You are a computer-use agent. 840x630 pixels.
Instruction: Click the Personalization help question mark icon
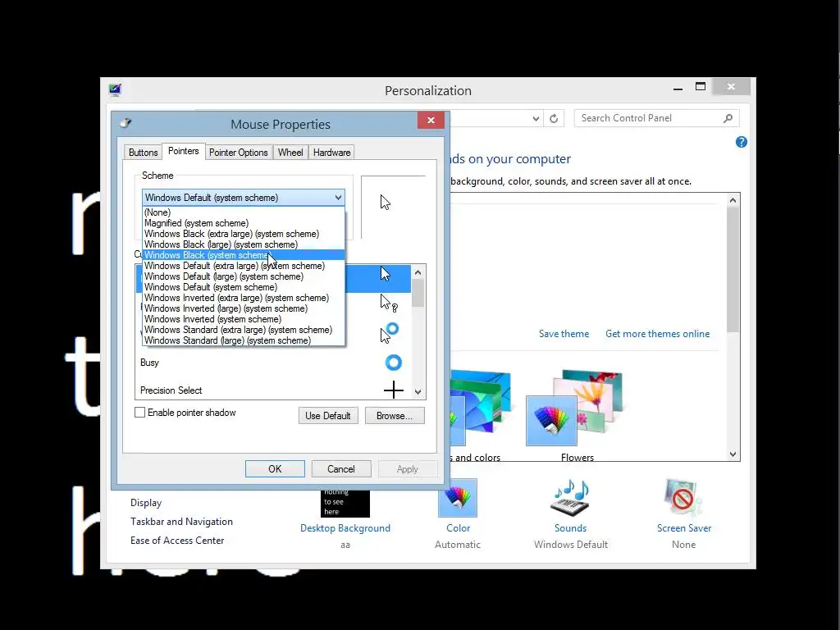point(742,142)
